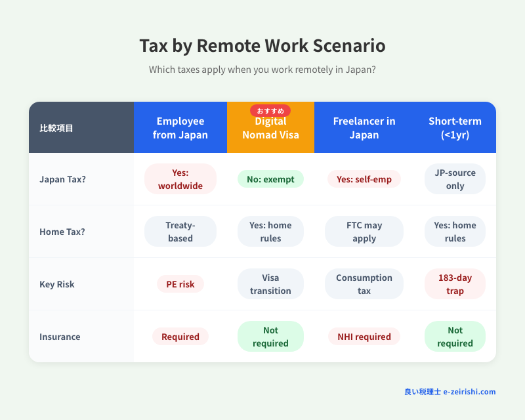Open the "Freelancer in Japan" column header
Image resolution: width=525 pixels, height=420 pixels.
364,127
